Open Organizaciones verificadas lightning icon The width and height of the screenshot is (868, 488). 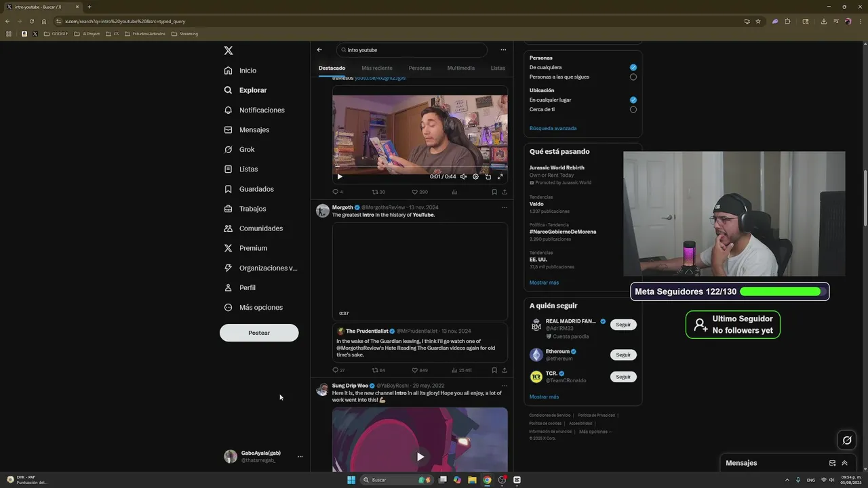pos(229,268)
